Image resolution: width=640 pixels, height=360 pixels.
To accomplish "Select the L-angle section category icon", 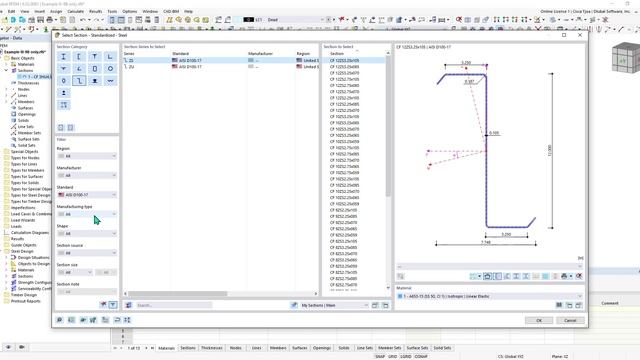I will click(110, 57).
